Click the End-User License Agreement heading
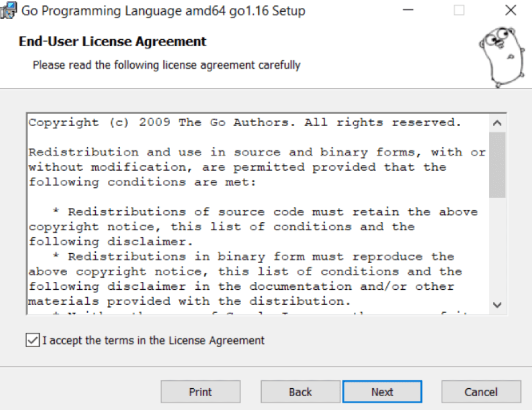532x410 pixels. [x=112, y=41]
